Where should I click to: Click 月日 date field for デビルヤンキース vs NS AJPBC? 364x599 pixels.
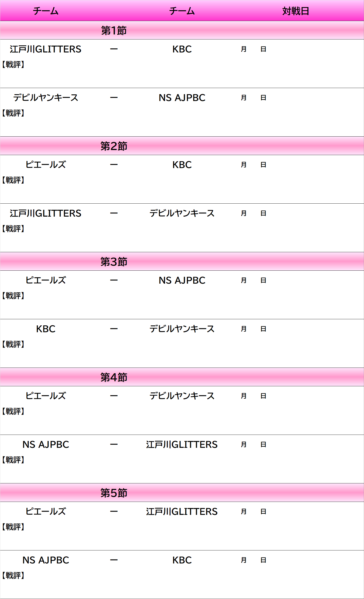click(253, 98)
